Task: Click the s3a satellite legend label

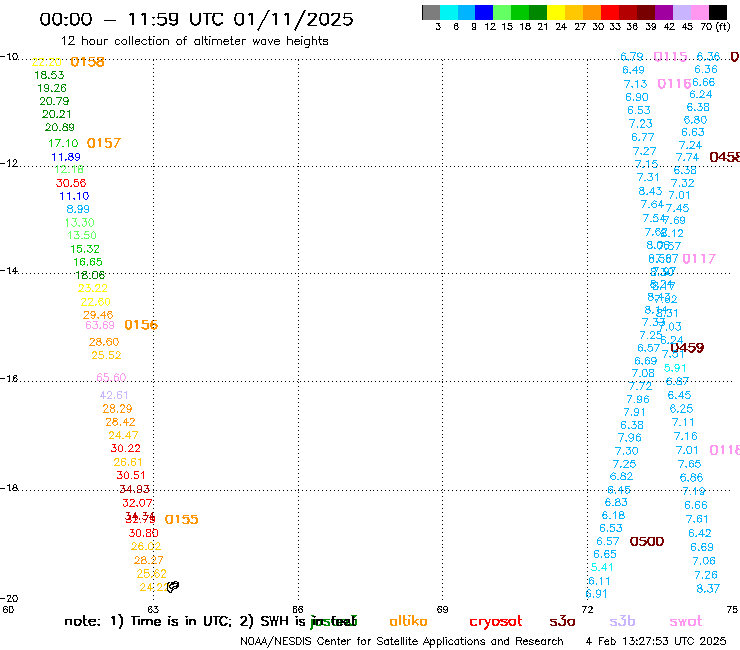Action: (x=562, y=621)
